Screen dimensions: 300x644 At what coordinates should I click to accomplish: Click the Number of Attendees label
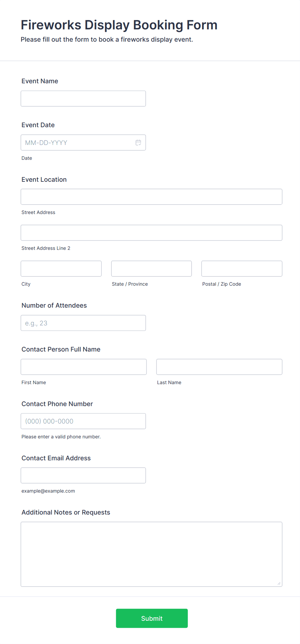click(x=54, y=306)
